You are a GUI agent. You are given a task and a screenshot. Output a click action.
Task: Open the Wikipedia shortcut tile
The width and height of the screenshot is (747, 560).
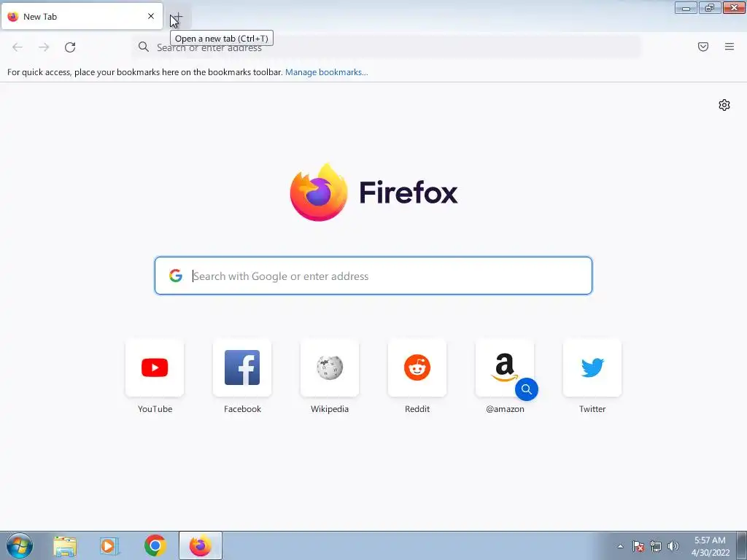[x=330, y=367]
